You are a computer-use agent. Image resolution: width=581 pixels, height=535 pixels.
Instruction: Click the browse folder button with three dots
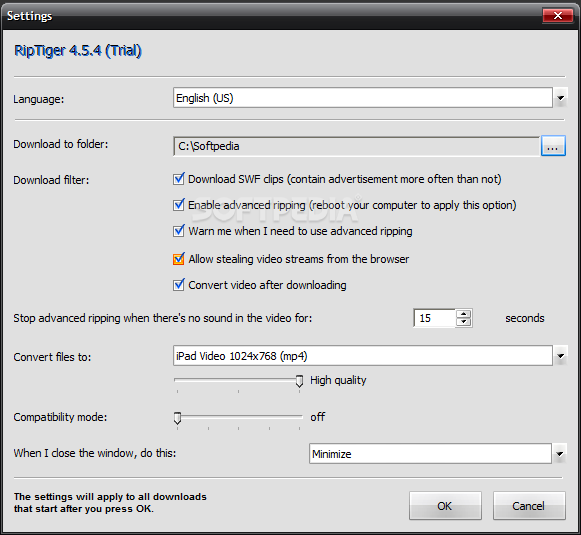[553, 146]
